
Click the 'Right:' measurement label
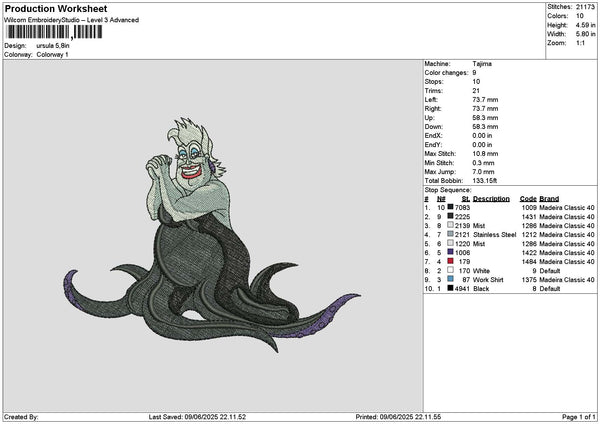433,109
